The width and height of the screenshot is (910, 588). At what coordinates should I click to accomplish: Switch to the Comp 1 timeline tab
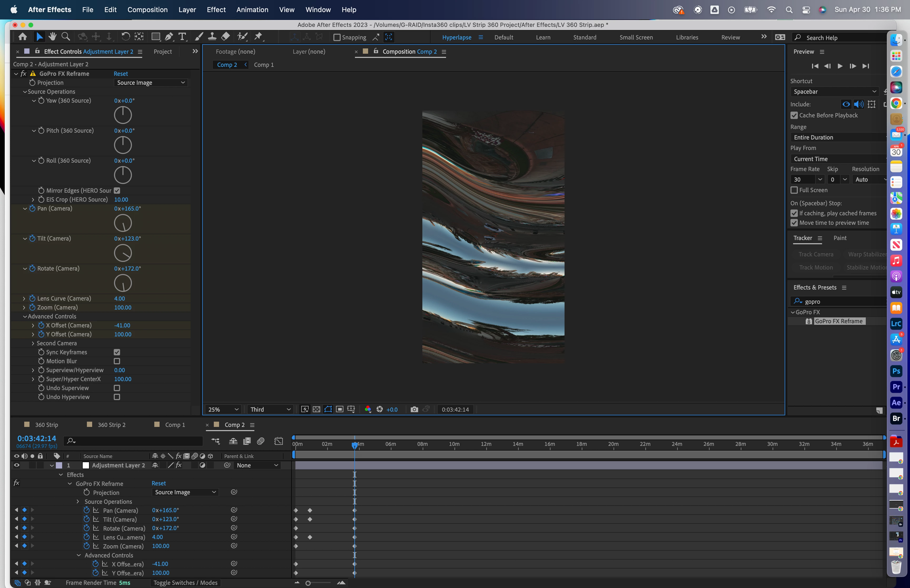tap(175, 425)
